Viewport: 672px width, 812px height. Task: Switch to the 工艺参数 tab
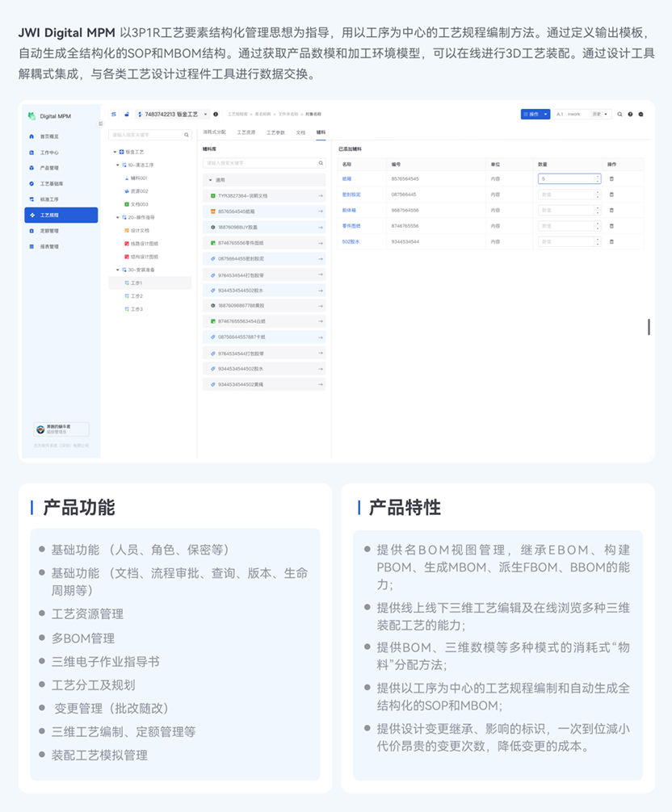point(275,132)
